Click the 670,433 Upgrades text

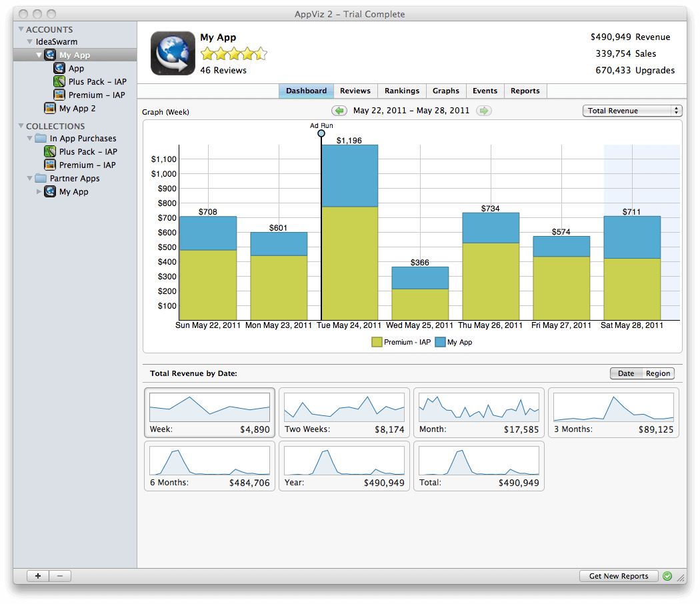[x=635, y=70]
